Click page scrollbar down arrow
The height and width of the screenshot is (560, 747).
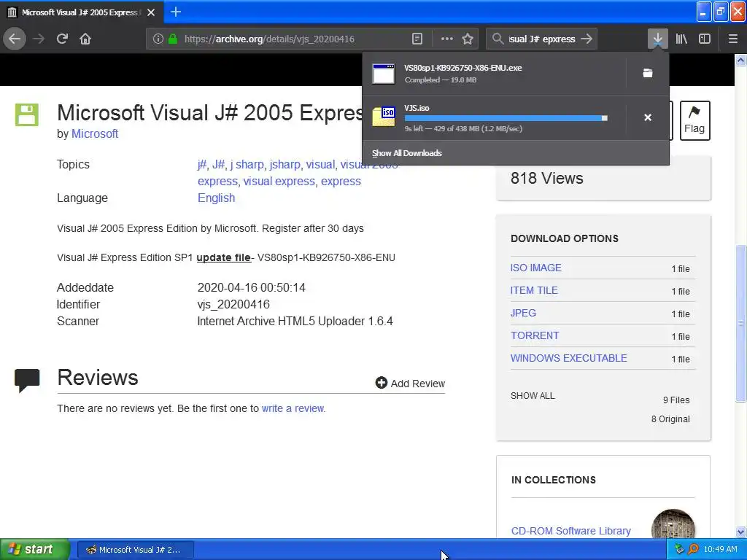click(x=741, y=532)
